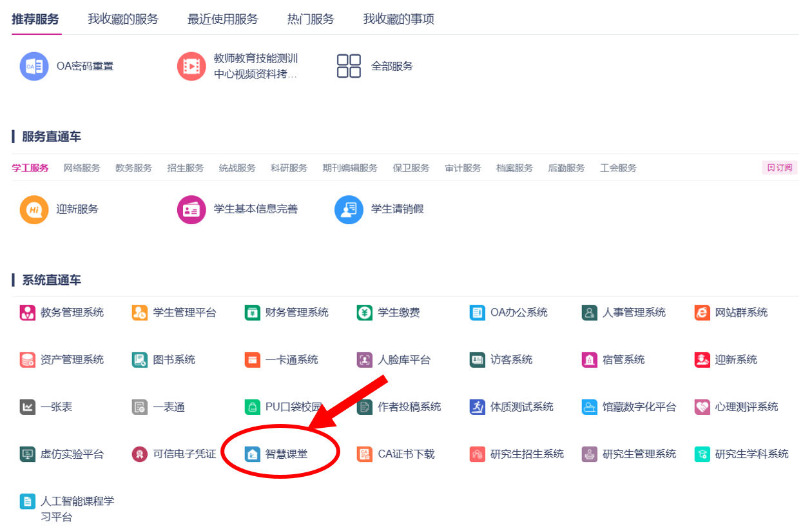Select the 教务服务 category tab
The width and height of the screenshot is (812, 529).
coord(133,168)
